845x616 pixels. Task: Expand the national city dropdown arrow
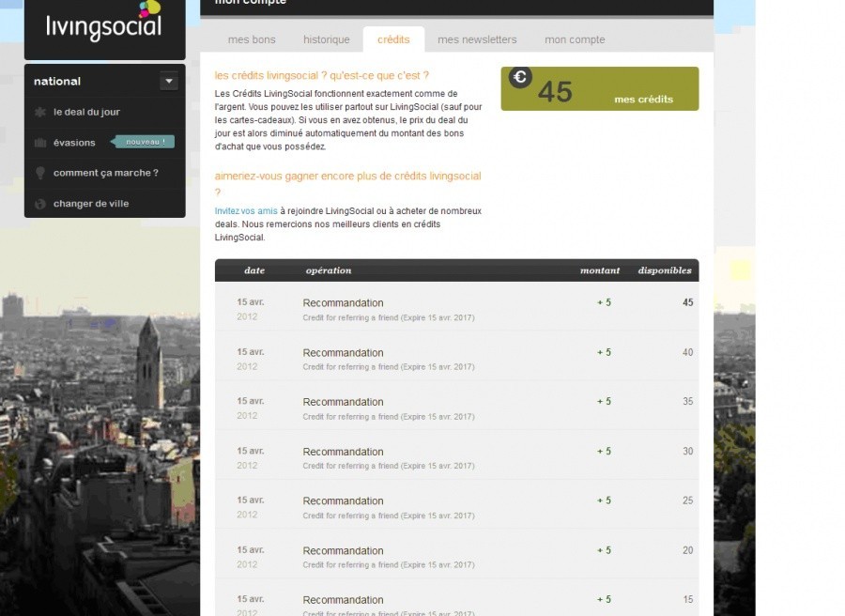pos(168,81)
